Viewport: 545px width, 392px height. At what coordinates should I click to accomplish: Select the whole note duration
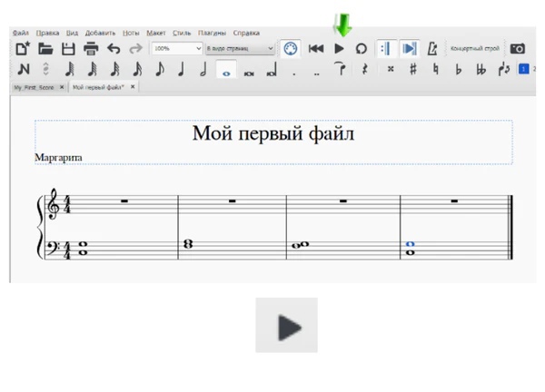click(x=226, y=70)
